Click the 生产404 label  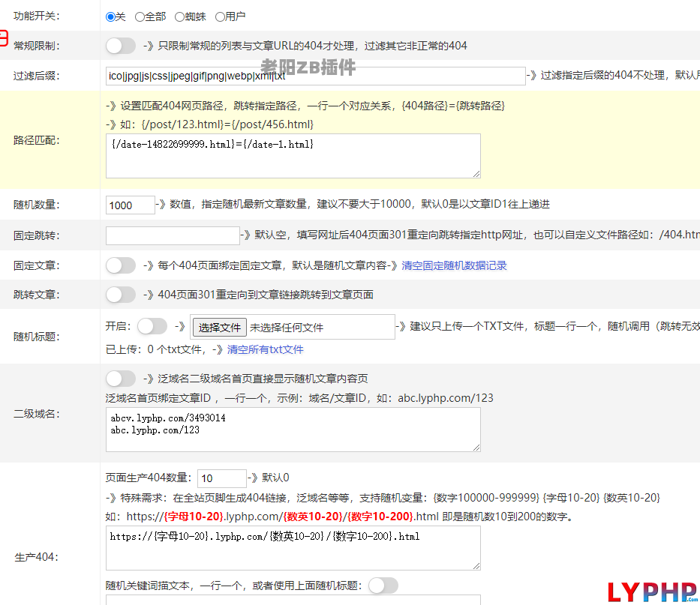point(37,557)
